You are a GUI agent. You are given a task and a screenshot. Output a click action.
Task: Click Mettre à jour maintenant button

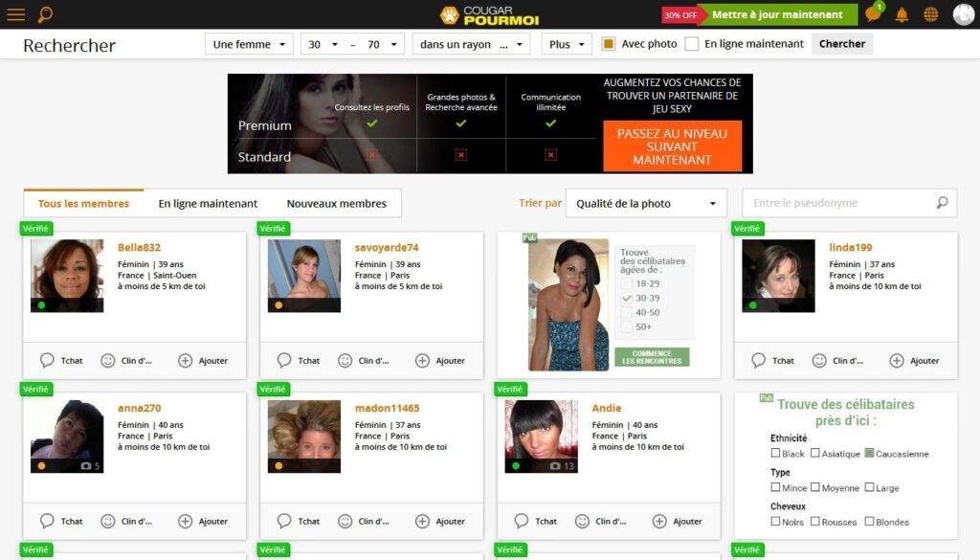click(777, 14)
